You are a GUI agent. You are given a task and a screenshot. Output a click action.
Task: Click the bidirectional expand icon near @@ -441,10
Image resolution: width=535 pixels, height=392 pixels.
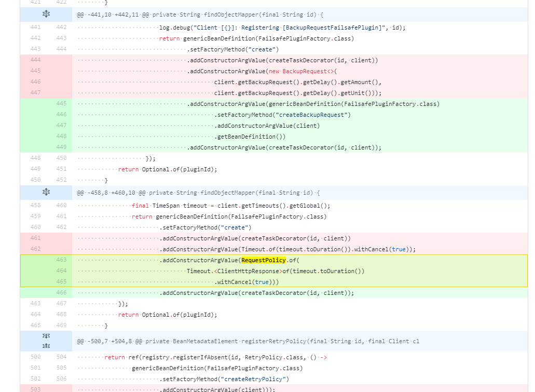click(x=46, y=15)
